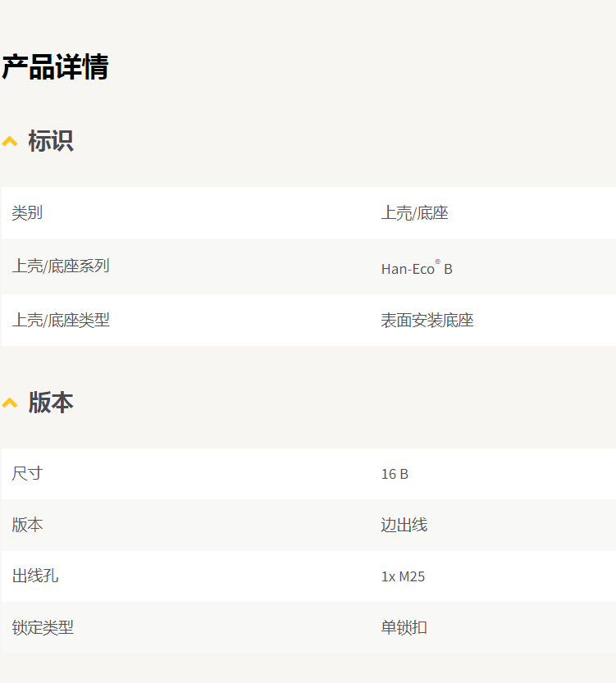Select the 16 B size value

coord(395,474)
